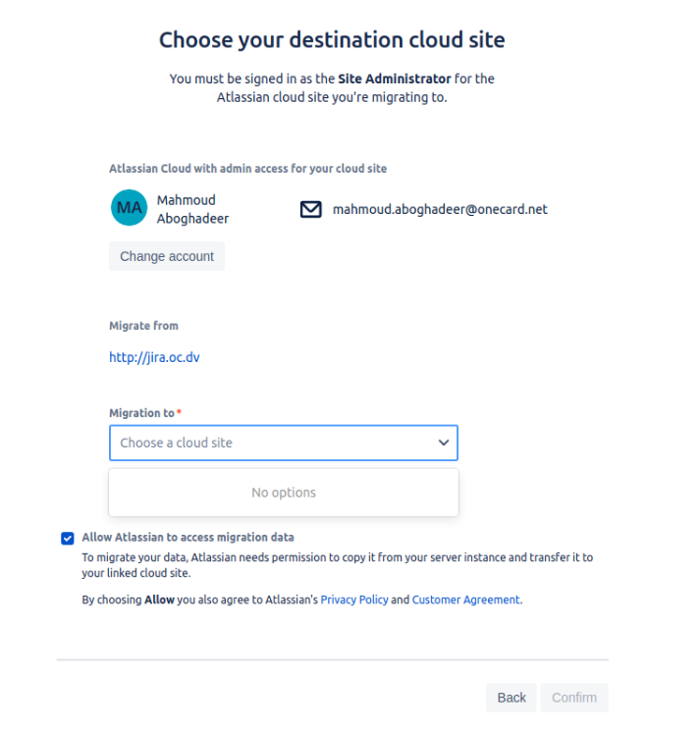Open the http://jira.oc.dv link
This screenshot has height=731, width=700.
(x=154, y=357)
